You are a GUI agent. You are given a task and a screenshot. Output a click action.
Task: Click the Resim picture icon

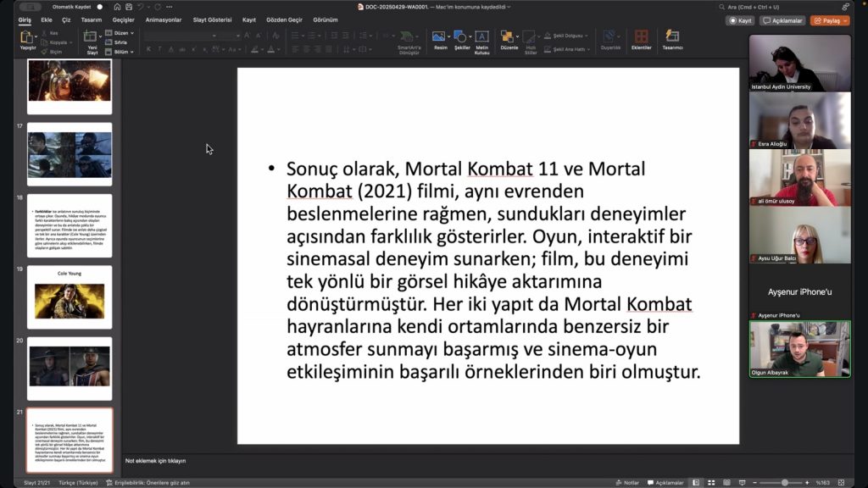pos(438,36)
